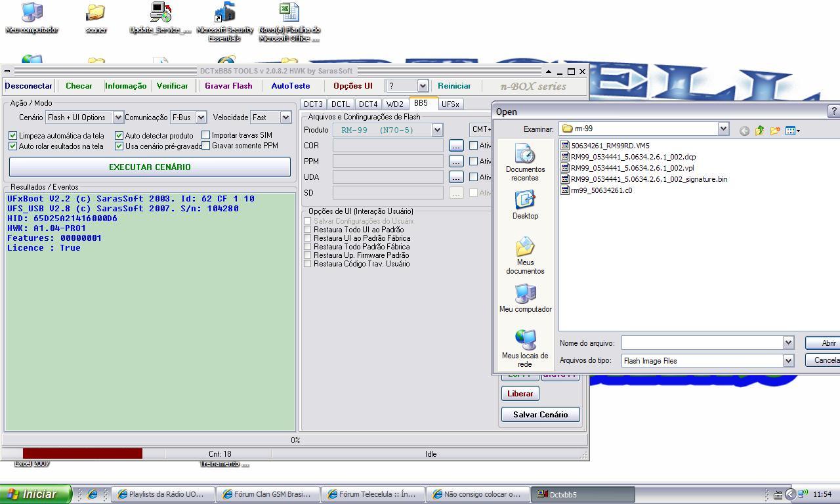Open the Produto RM-99 dropdown
This screenshot has width=840, height=504.
437,130
